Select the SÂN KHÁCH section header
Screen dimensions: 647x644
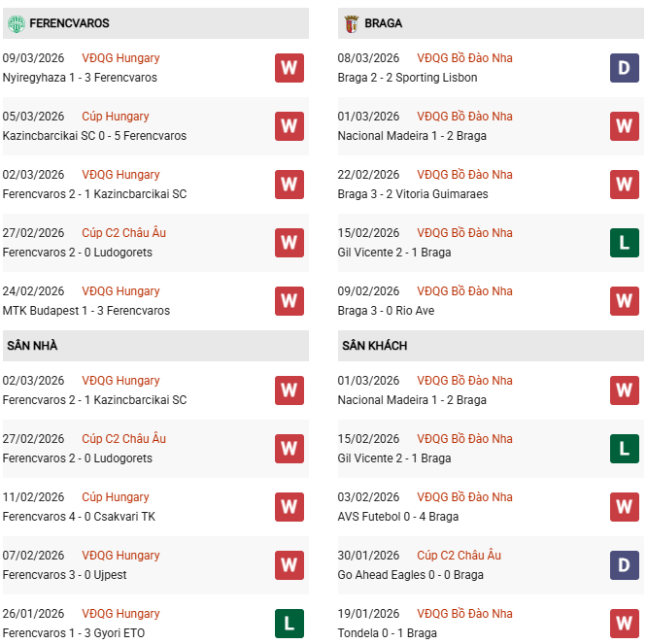(374, 346)
